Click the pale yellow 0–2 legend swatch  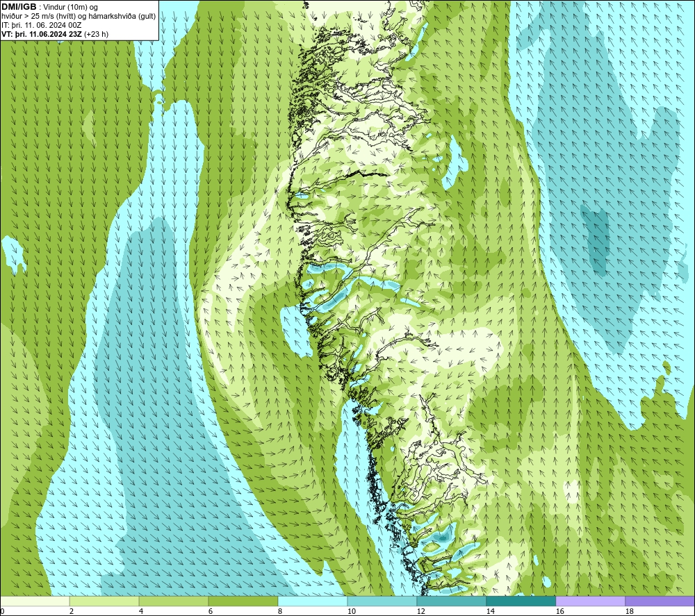pos(35,601)
